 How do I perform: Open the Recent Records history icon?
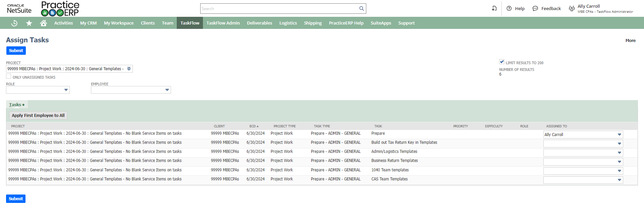click(x=14, y=23)
